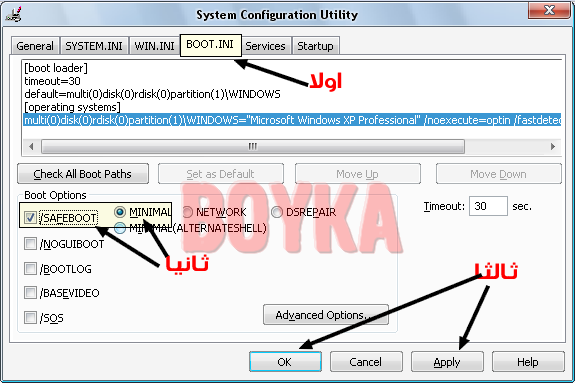Click the horizontal scrollbar thumb
Viewport: 575px width, 383px height.
coord(253,146)
